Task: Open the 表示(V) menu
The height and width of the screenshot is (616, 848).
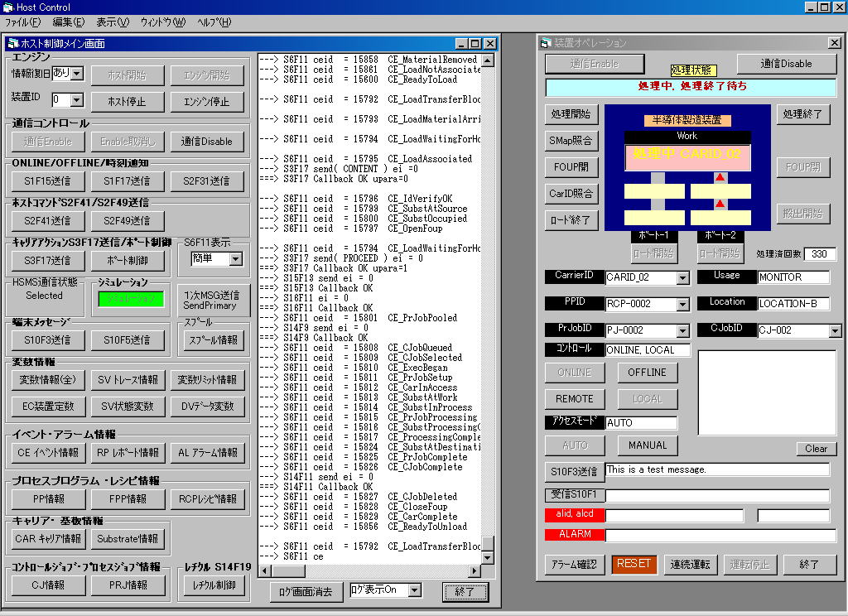Action: 113,22
